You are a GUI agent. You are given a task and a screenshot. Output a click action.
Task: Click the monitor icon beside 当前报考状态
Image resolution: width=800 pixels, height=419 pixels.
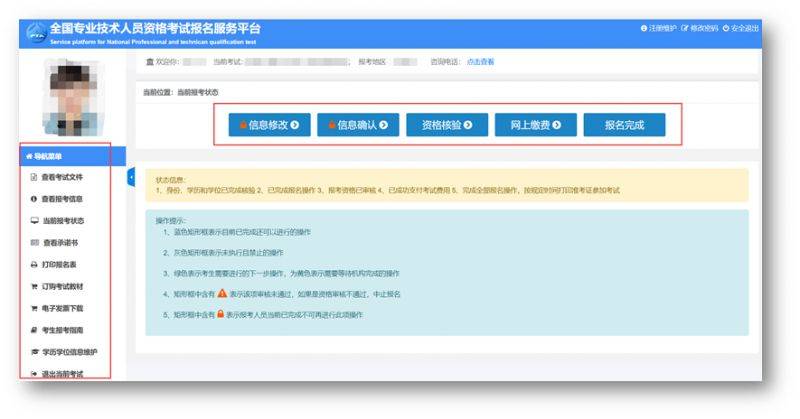[34, 220]
